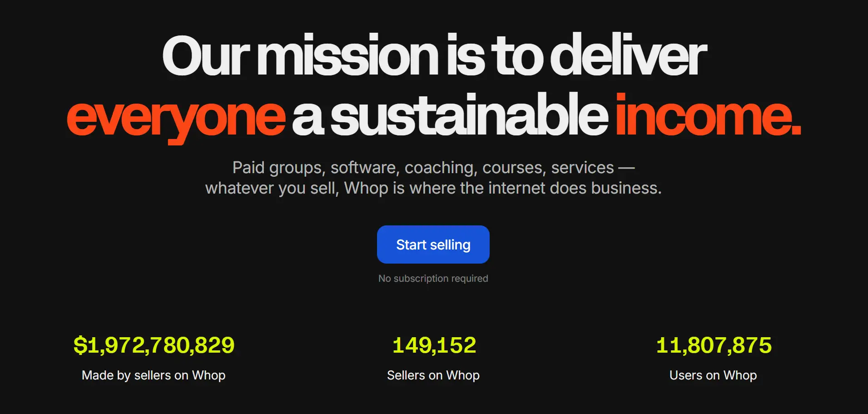Select the $1,972,780,829 sales figure

pos(154,345)
